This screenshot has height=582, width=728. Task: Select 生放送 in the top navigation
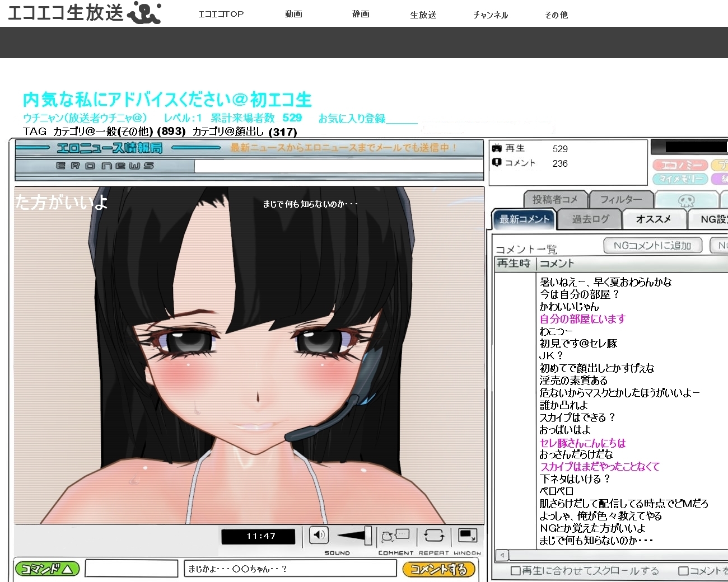coord(423,15)
